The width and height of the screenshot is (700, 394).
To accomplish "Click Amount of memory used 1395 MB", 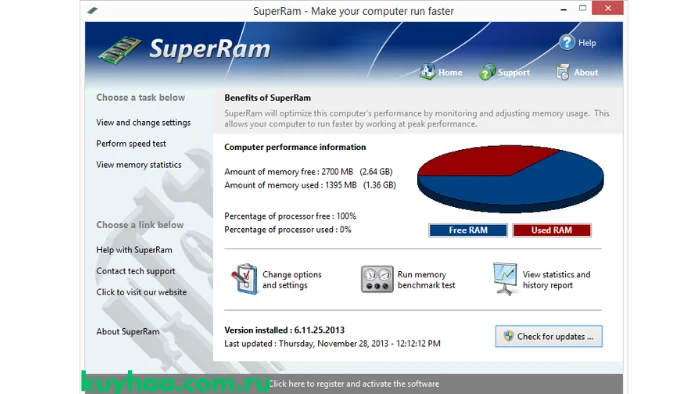I will coord(310,185).
